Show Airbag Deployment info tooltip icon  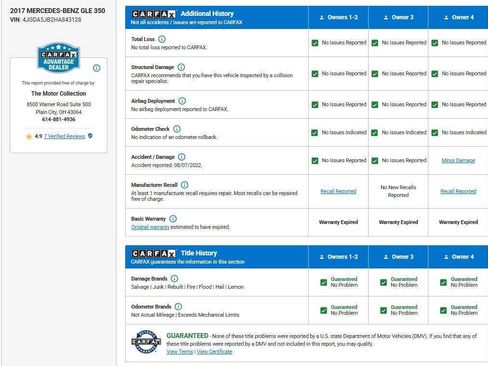click(x=182, y=101)
